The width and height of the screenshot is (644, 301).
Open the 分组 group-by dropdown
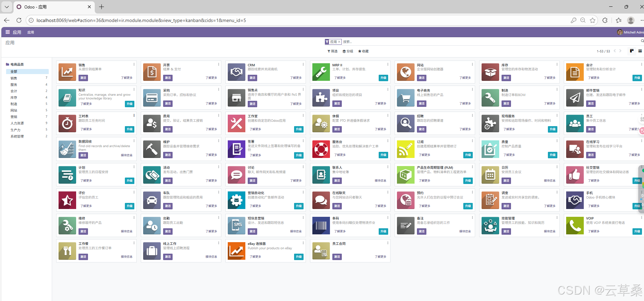coord(348,51)
